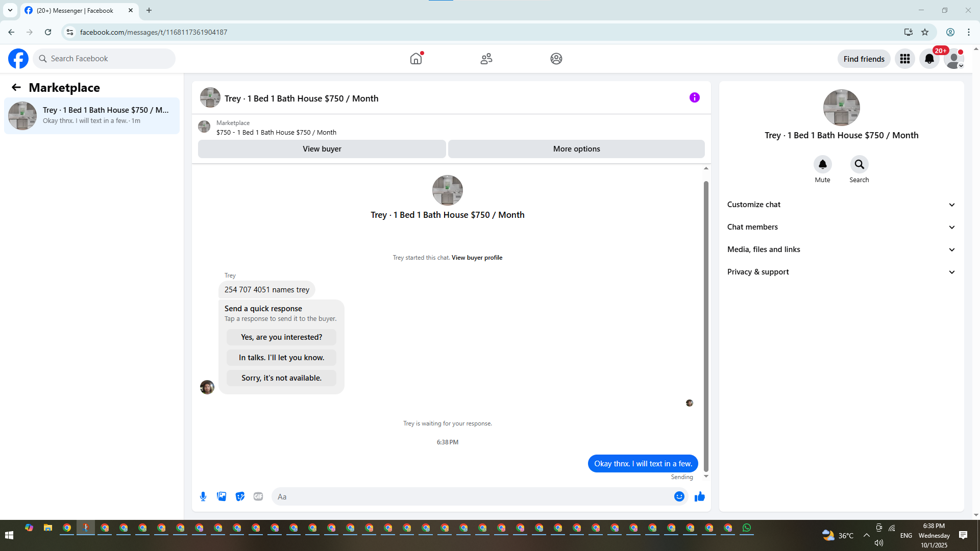Screen dimensions: 980x551
Task: Open the tab search dropdown arrow
Action: [10, 10]
